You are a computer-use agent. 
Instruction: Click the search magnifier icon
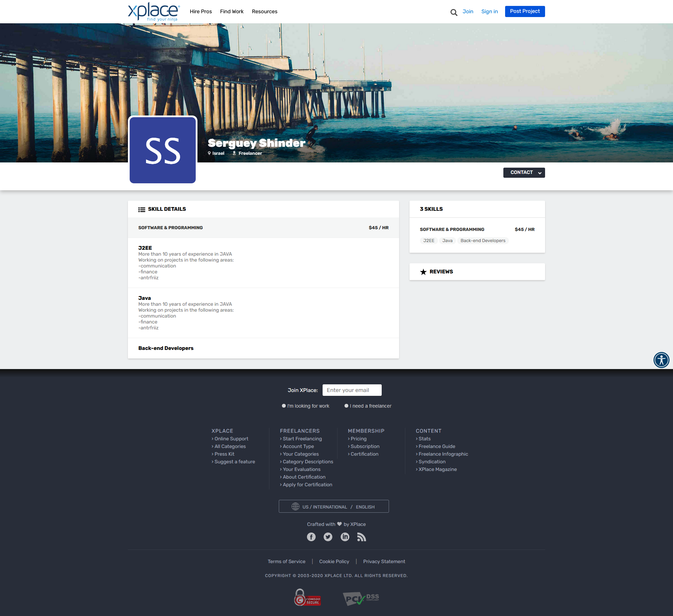pyautogui.click(x=454, y=13)
